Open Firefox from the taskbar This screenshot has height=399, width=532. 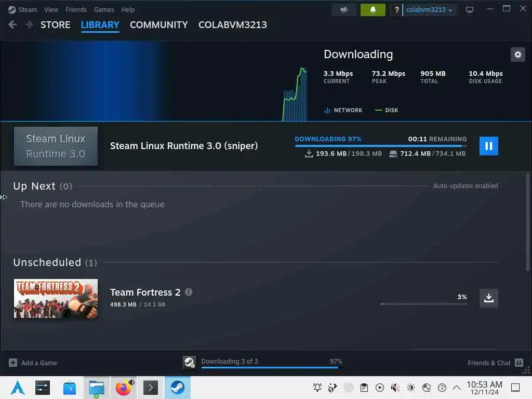click(124, 388)
